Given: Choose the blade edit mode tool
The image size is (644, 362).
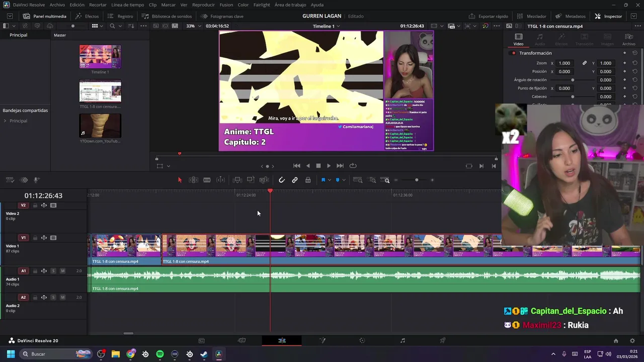Looking at the screenshot, I should coord(207,180).
